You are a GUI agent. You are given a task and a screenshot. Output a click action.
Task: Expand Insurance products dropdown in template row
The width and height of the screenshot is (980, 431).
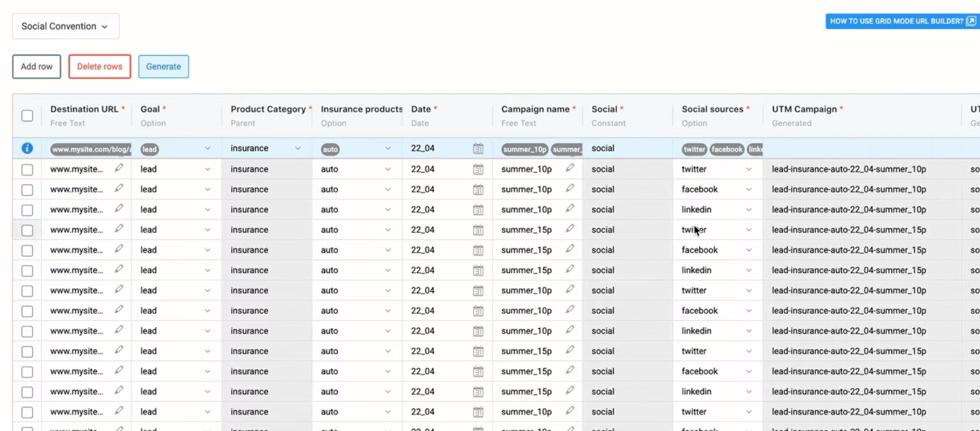(388, 148)
